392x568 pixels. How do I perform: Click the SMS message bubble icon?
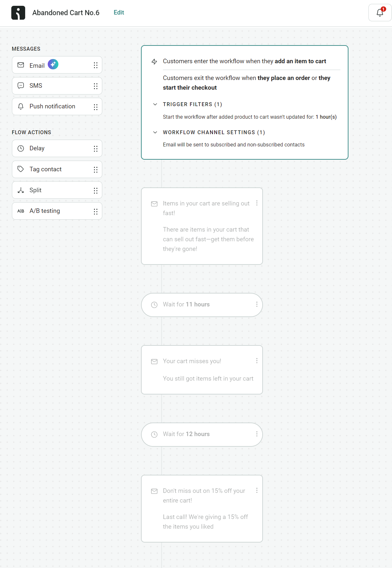coord(21,85)
